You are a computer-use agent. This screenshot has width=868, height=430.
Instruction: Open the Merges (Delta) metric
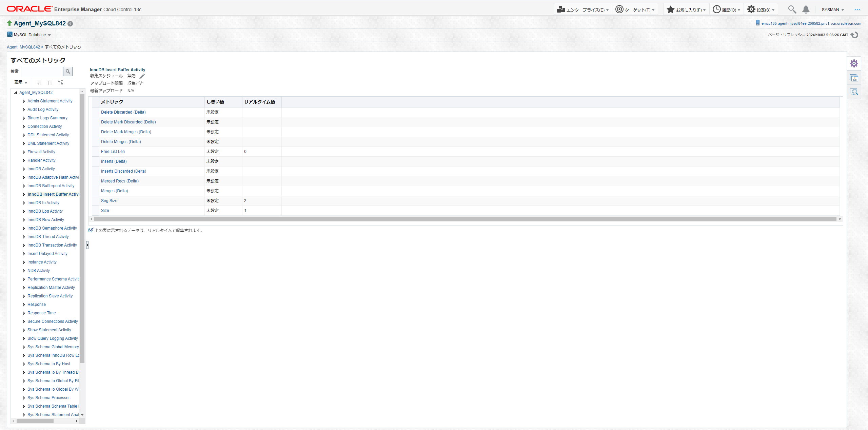[x=114, y=191]
